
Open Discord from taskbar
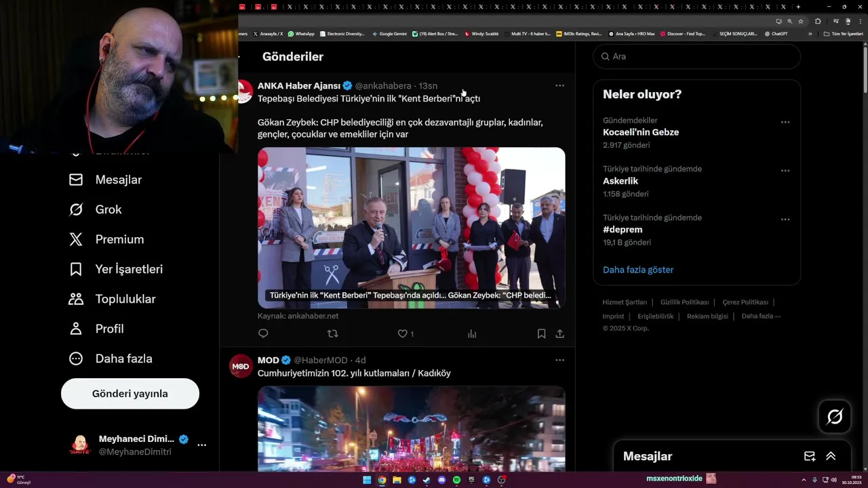(x=441, y=480)
